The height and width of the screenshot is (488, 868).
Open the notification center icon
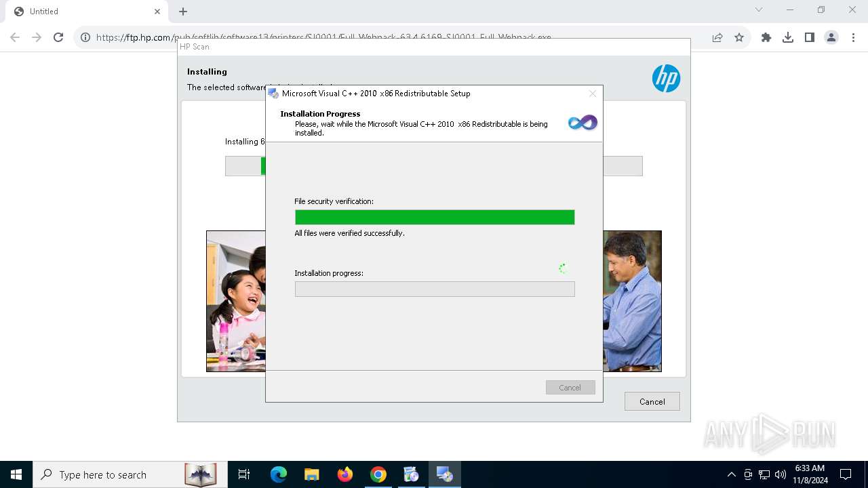pos(846,474)
